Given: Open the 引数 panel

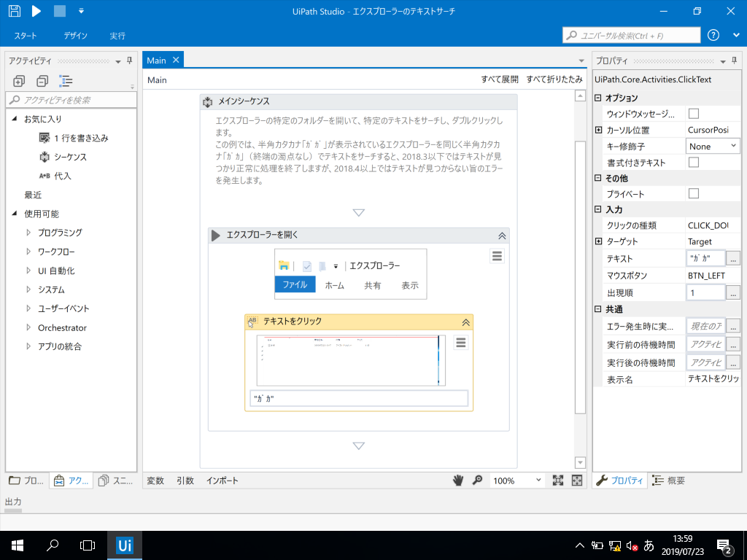Looking at the screenshot, I should 185,481.
